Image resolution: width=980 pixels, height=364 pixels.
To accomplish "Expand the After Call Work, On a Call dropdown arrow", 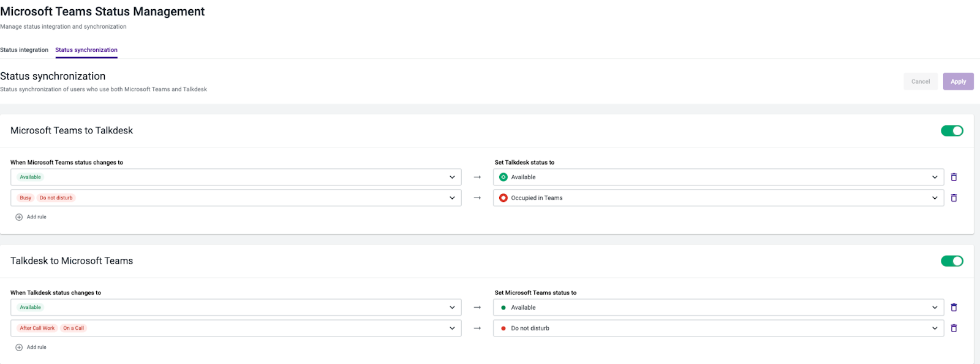I will (x=452, y=329).
